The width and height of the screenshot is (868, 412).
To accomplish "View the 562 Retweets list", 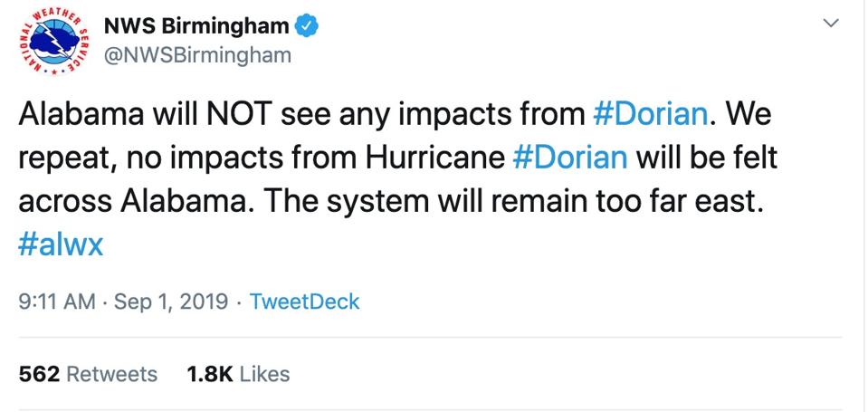I will pyautogui.click(x=88, y=374).
